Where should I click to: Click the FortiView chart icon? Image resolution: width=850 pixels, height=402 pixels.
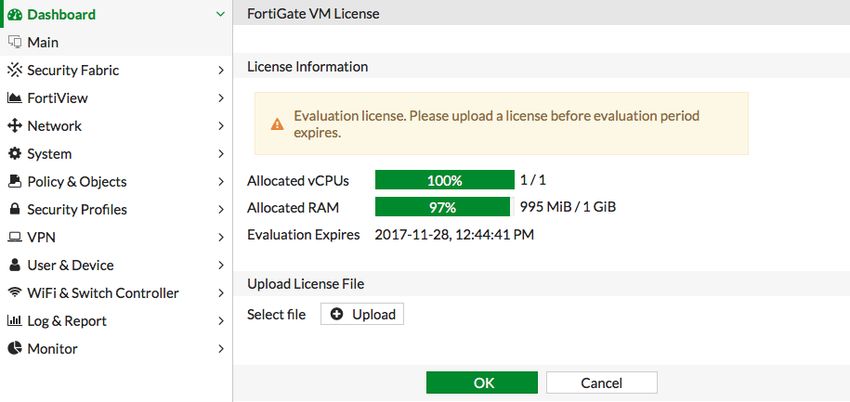(15, 98)
